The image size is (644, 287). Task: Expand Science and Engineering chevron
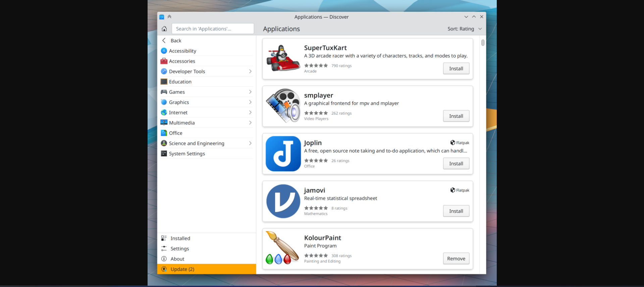click(250, 143)
